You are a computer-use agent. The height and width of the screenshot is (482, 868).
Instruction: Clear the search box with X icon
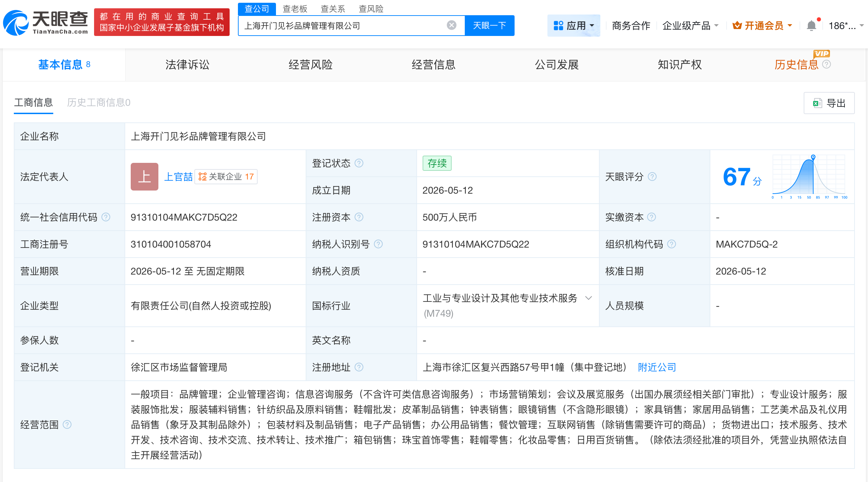tap(451, 25)
